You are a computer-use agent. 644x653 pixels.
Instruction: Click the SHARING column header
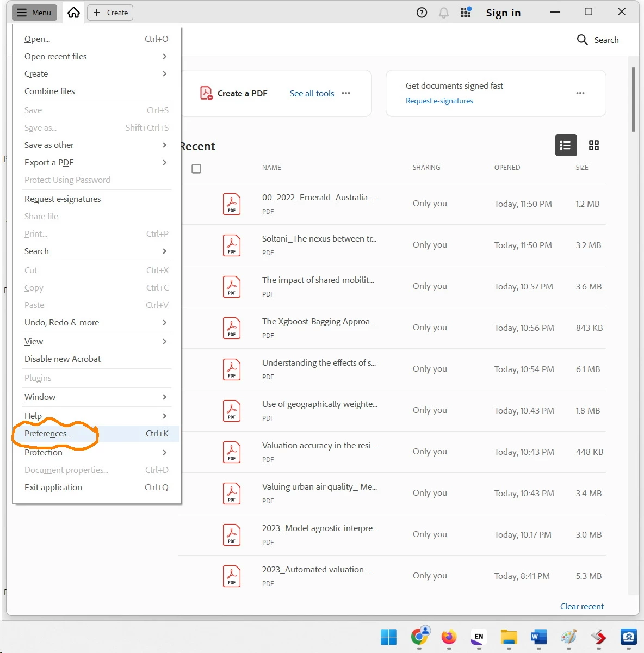point(426,168)
